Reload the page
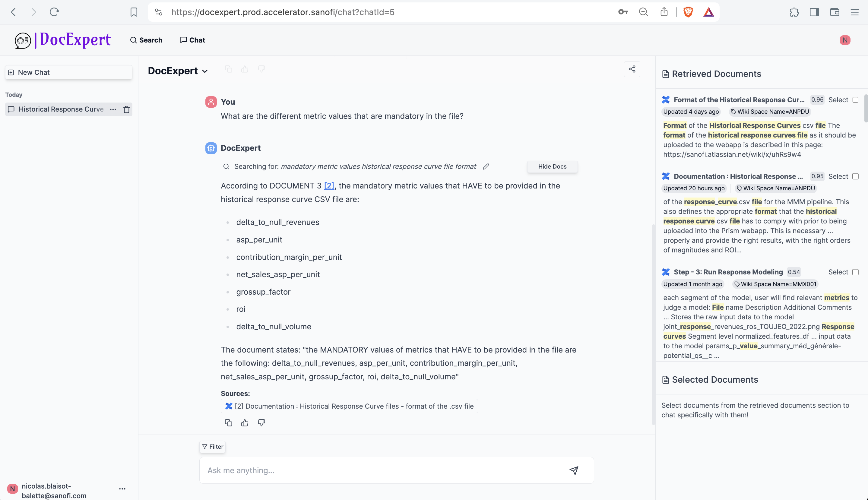This screenshot has width=868, height=500. [54, 12]
